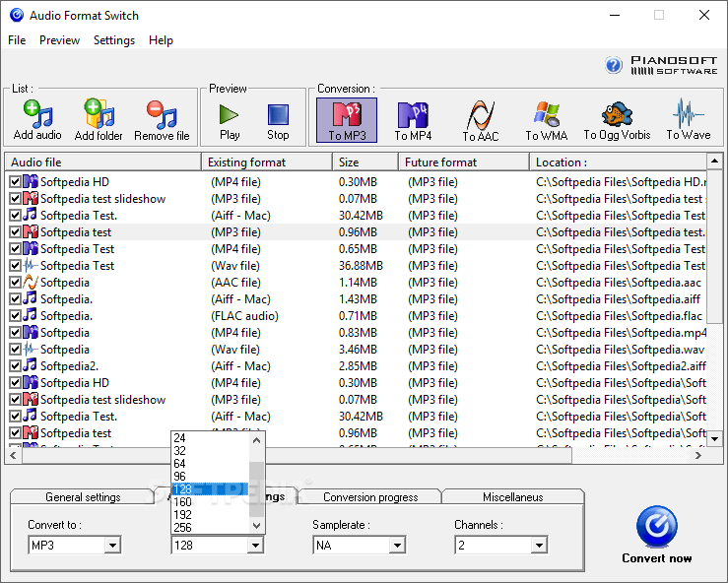Choose 64 in the bitrate list

210,463
